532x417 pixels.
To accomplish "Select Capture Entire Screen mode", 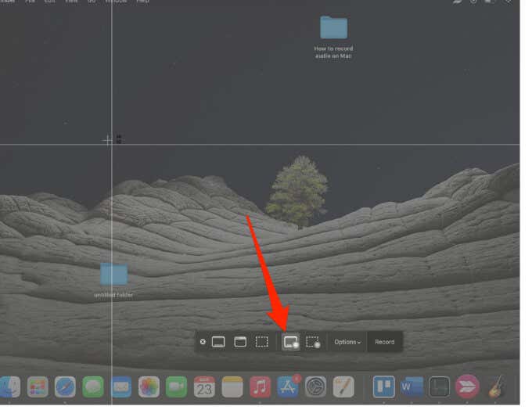I will (218, 342).
